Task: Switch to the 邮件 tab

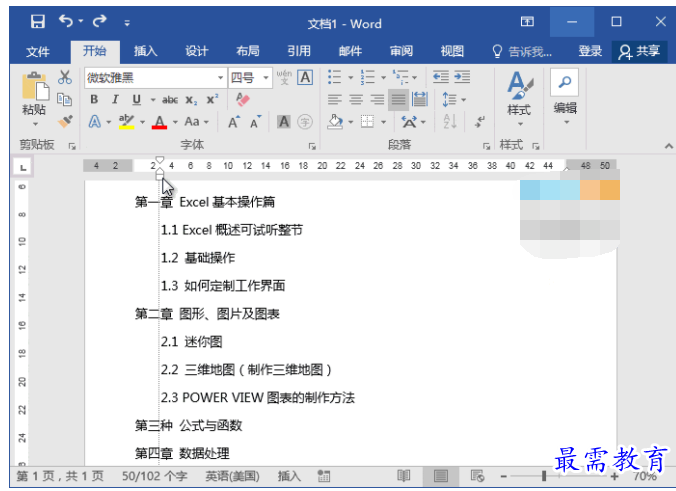Action: click(350, 51)
